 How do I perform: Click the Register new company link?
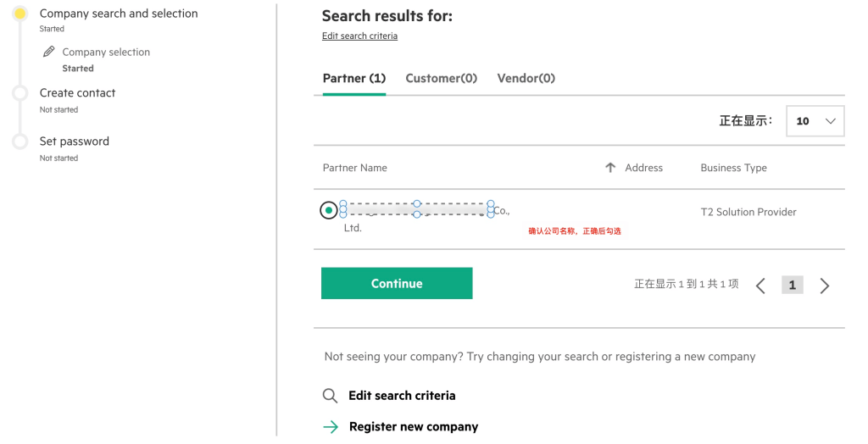(x=414, y=427)
